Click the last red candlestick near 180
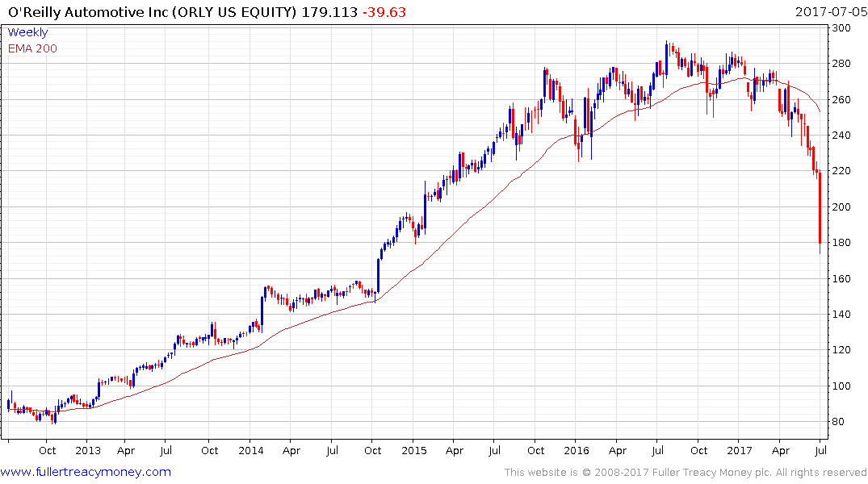The image size is (868, 484). [x=820, y=211]
